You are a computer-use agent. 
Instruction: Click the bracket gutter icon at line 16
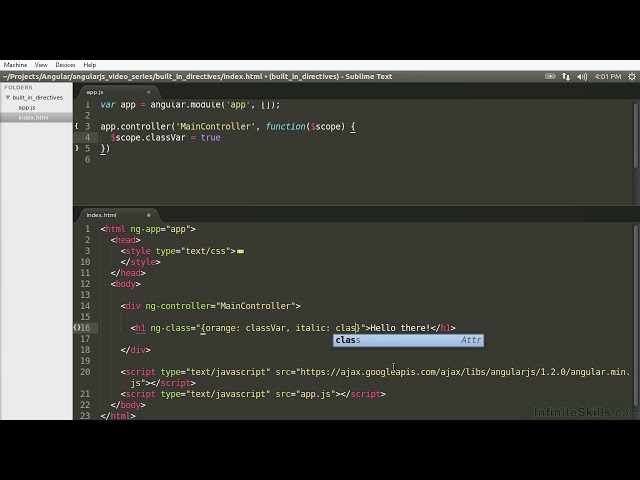point(77,328)
